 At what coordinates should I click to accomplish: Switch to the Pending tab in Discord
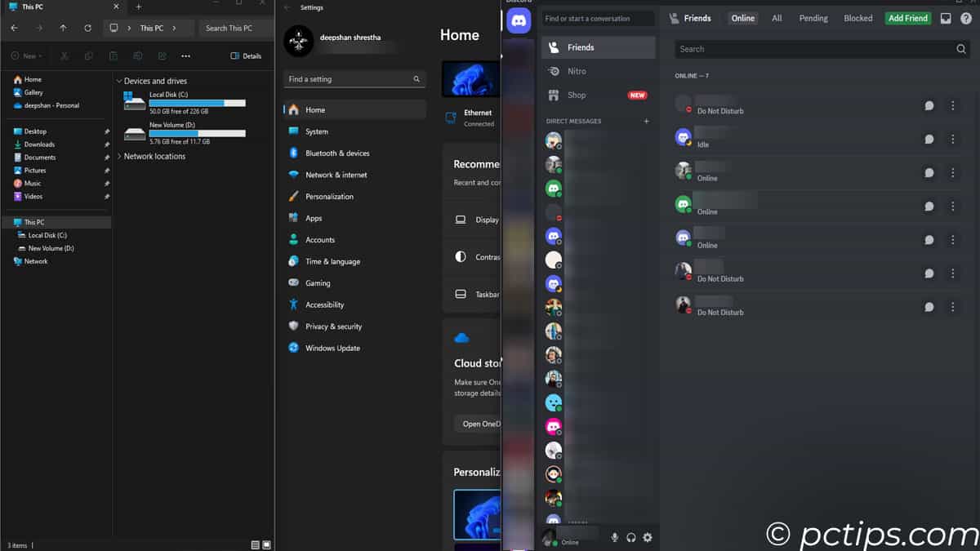point(813,18)
